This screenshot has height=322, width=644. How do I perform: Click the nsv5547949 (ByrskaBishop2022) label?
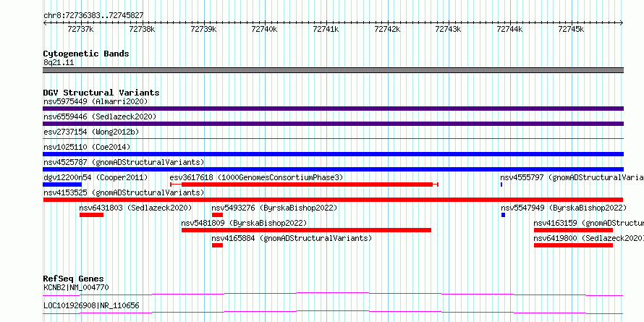coord(564,208)
